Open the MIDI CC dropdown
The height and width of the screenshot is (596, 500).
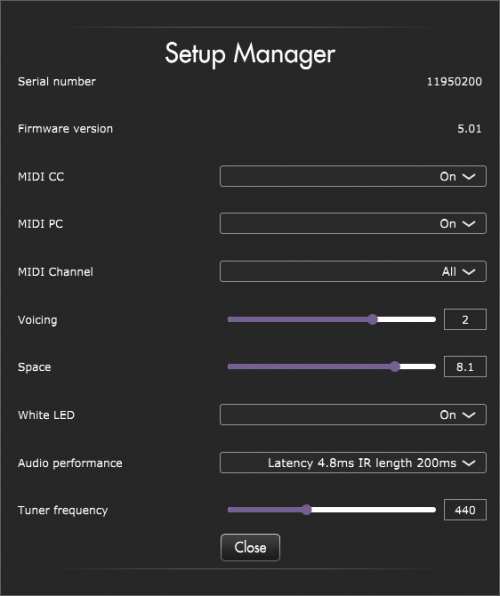coord(353,176)
